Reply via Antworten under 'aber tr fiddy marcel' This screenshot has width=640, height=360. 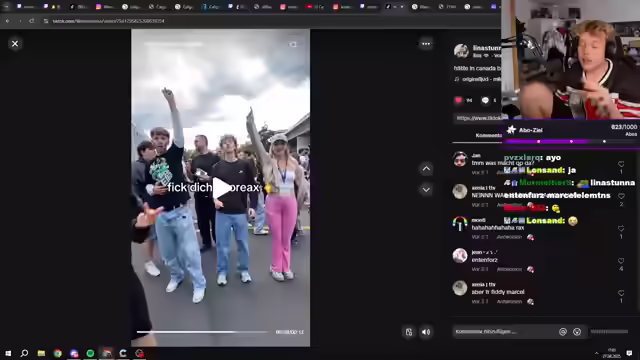click(509, 302)
